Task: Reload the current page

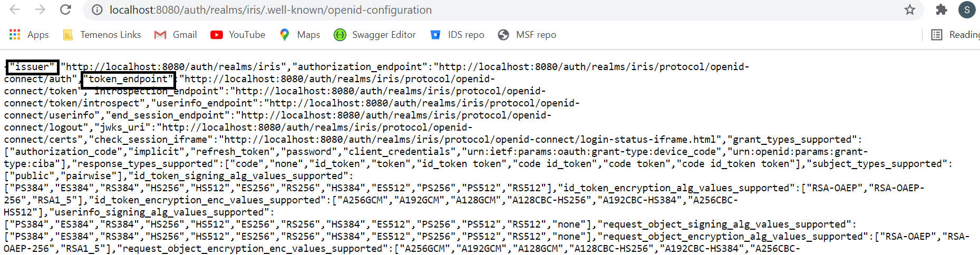Action: 65,9
